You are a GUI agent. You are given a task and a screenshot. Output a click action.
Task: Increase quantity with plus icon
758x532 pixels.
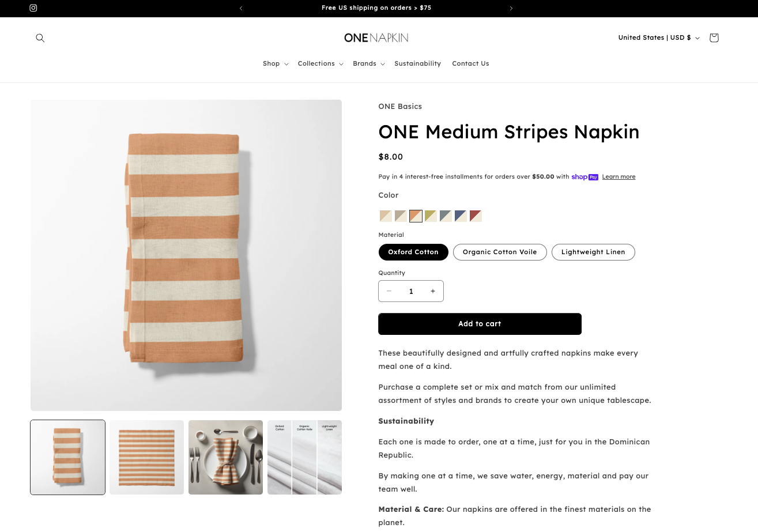(x=433, y=291)
